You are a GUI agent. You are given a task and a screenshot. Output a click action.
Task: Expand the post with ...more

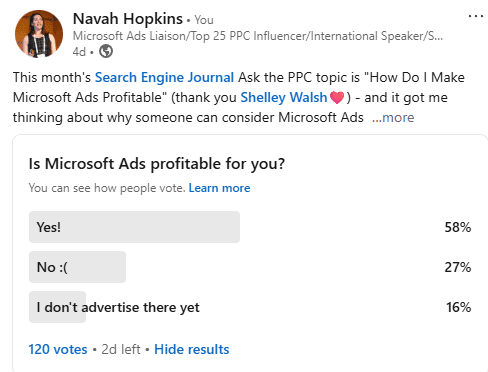[393, 117]
